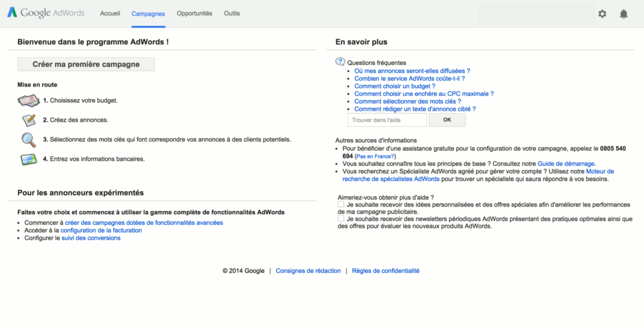Open 'Combien le service AdWords coûte-t-il ?' link
This screenshot has height=330, width=644.
(x=410, y=78)
